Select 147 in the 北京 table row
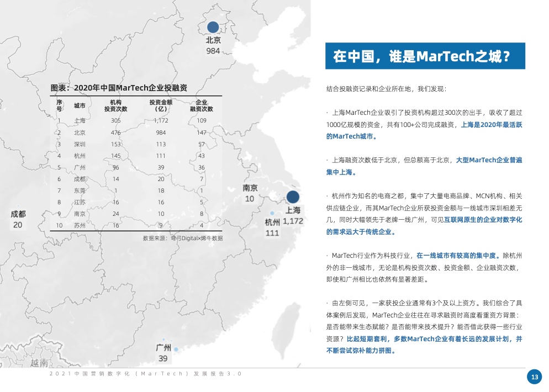The image size is (549, 392). [x=202, y=133]
